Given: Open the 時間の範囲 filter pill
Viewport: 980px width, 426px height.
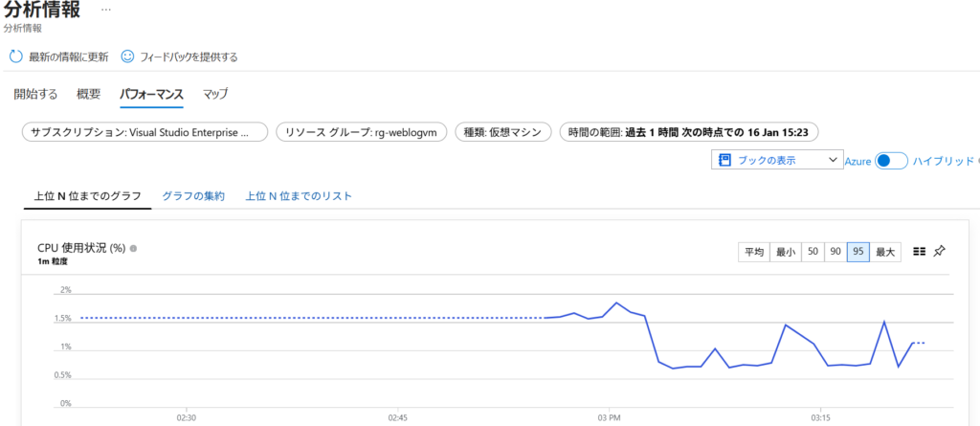Looking at the screenshot, I should (x=689, y=132).
